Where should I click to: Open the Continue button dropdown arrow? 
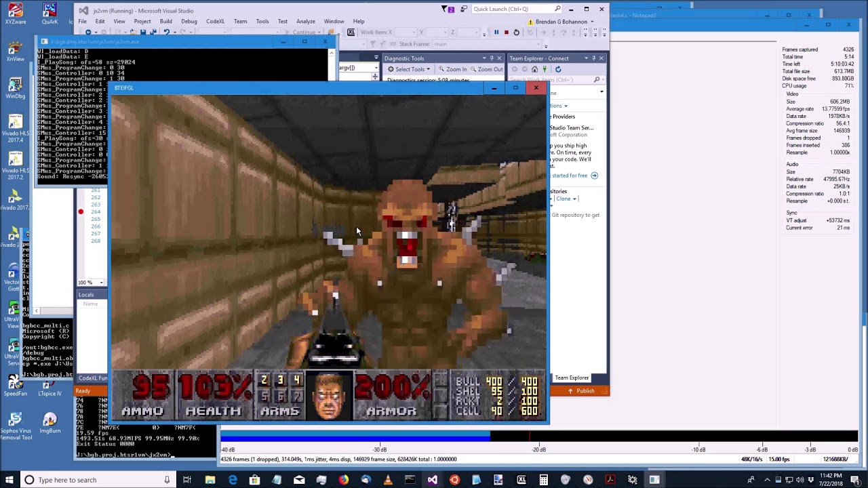pos(319,33)
